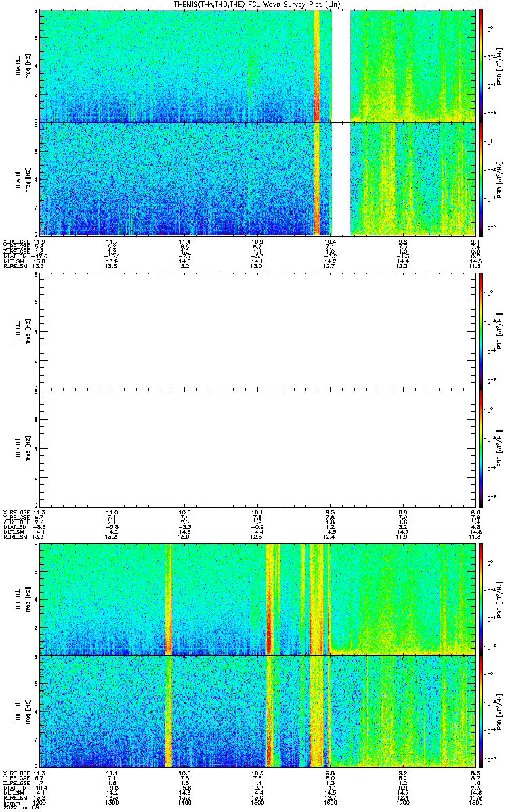Click the PSD units label of THE B-parallel color bar
508x812 pixels.
click(x=499, y=711)
